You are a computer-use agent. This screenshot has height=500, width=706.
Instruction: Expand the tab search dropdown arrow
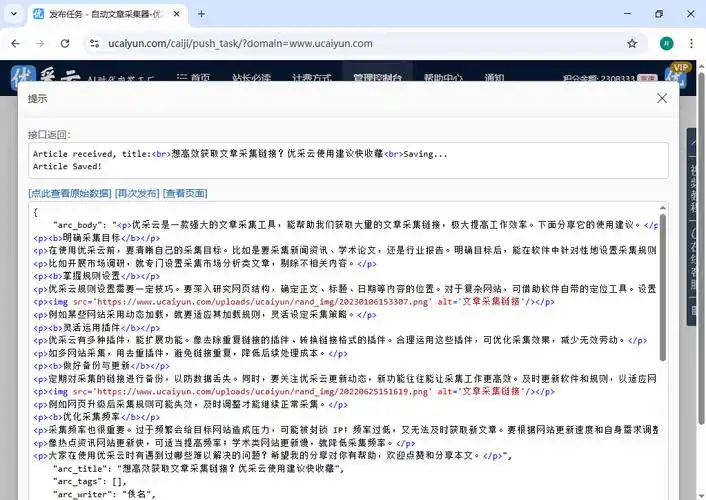(14, 14)
